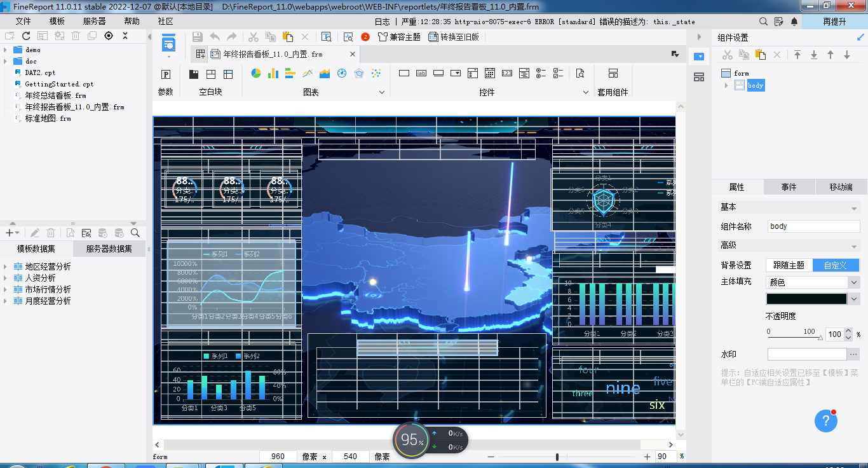The height and width of the screenshot is (468, 868).
Task: Click 转换至旧版 button
Action: 454,37
